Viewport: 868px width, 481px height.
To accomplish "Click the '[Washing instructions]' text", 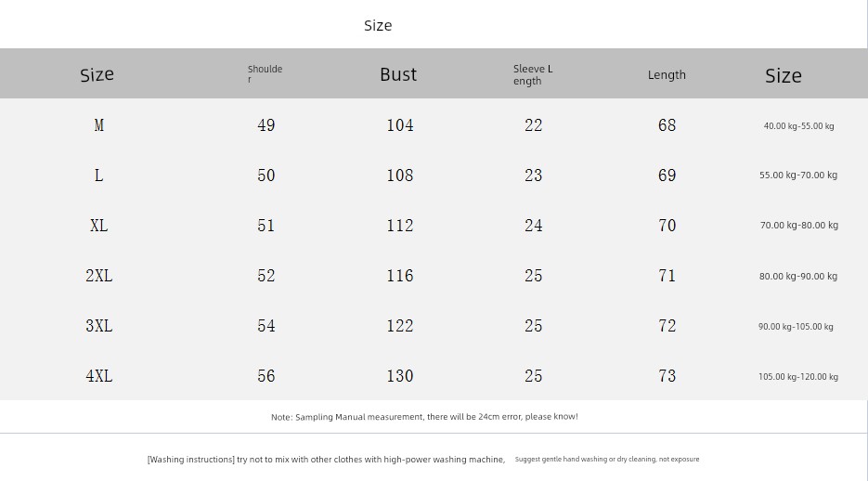I will point(190,460).
